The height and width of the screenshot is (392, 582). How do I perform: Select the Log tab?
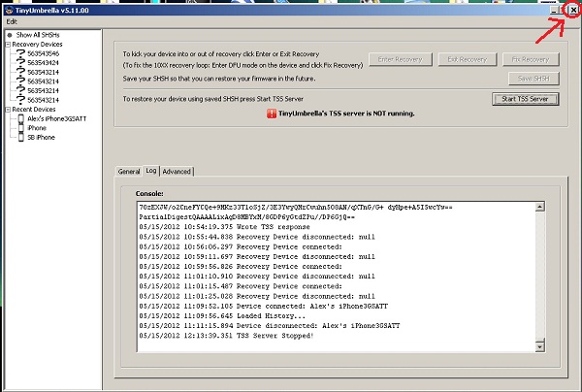click(151, 171)
